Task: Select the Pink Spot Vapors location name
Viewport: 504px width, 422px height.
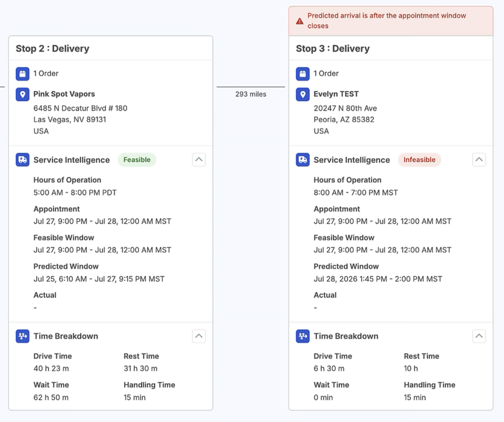Action: pyautogui.click(x=64, y=94)
